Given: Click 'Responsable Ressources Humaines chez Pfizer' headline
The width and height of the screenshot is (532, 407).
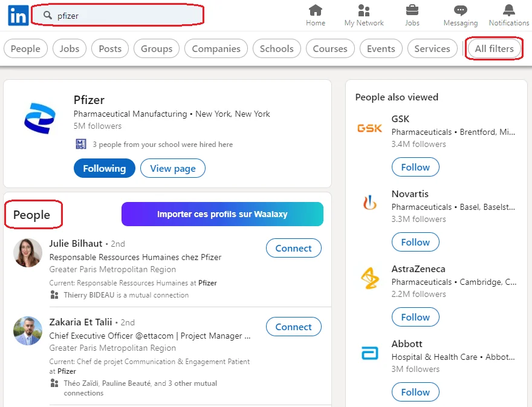Looking at the screenshot, I should point(135,257).
